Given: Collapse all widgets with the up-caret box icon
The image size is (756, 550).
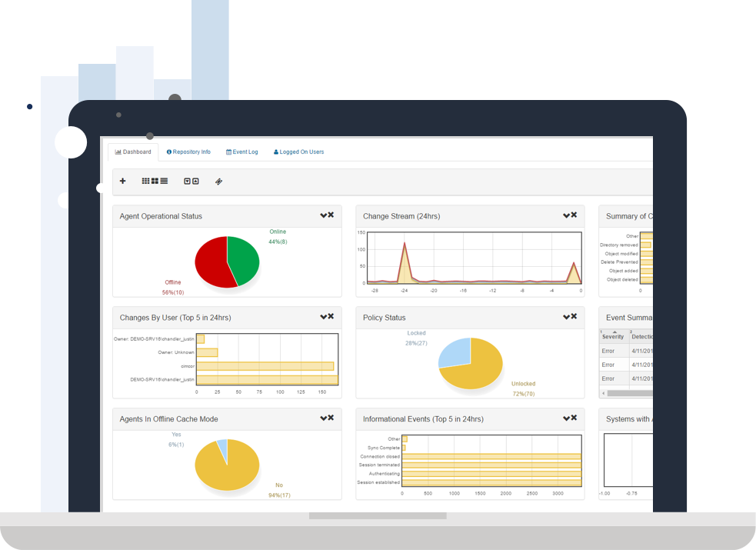Looking at the screenshot, I should tap(195, 182).
